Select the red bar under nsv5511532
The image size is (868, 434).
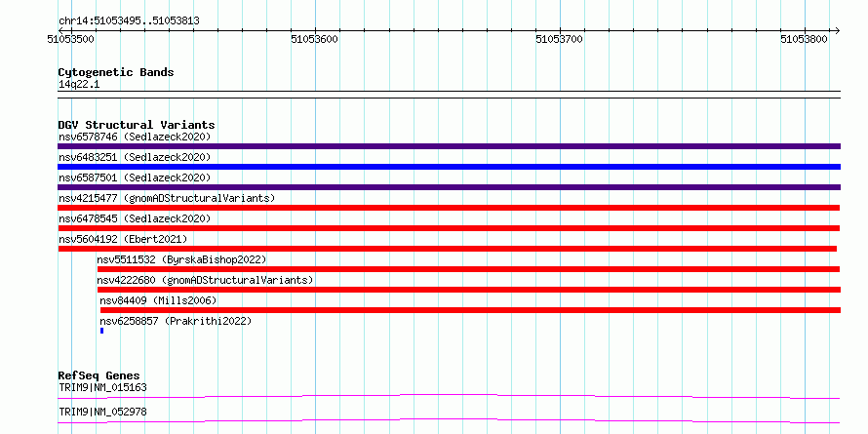pos(468,269)
